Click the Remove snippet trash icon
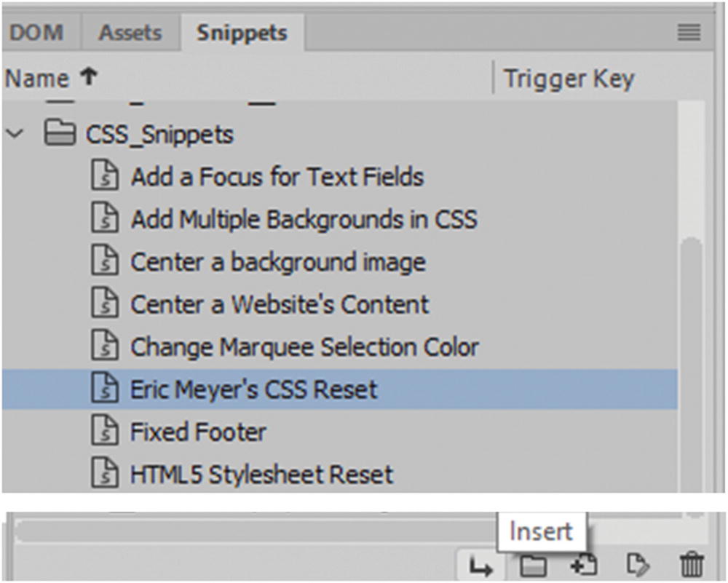 click(x=691, y=566)
